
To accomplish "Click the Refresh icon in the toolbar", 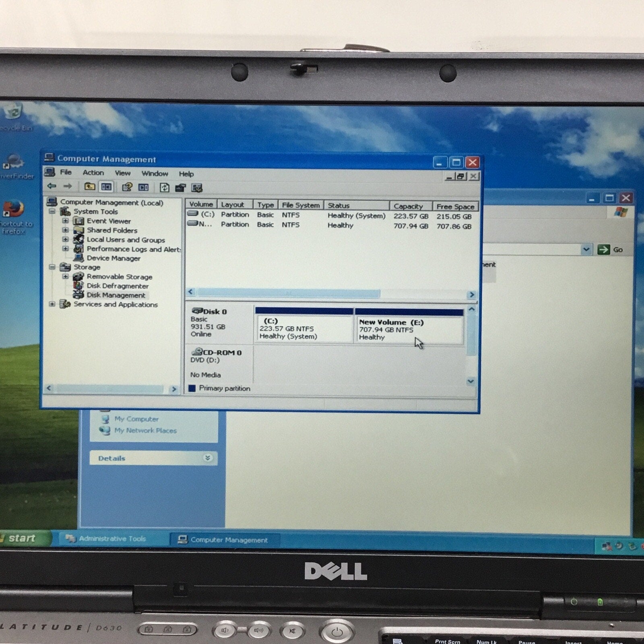I will pyautogui.click(x=164, y=187).
